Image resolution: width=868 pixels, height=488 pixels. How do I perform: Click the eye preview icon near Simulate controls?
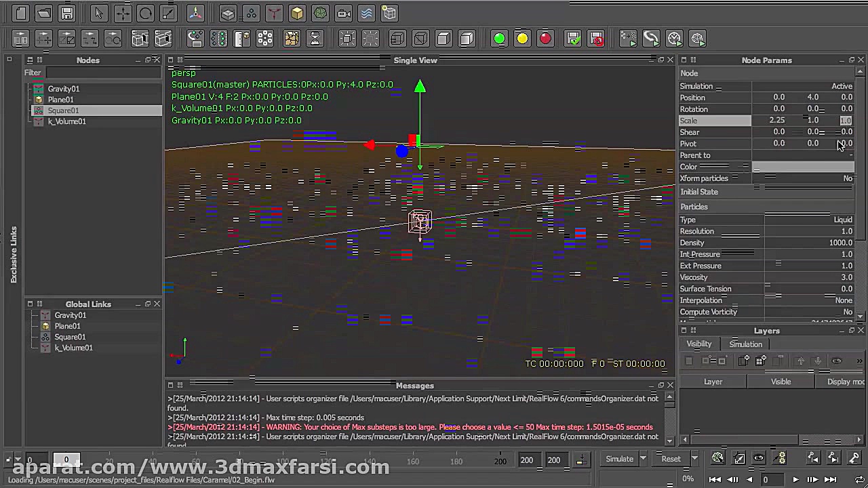pos(759,457)
